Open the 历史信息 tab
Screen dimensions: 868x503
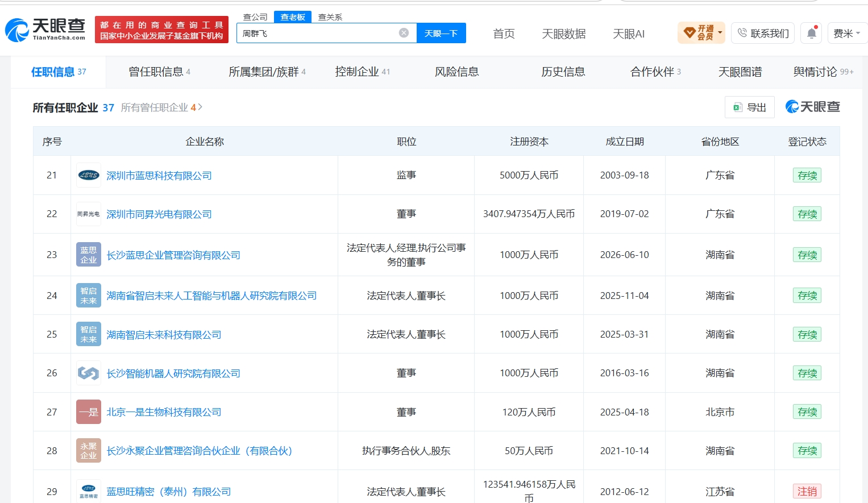(563, 72)
